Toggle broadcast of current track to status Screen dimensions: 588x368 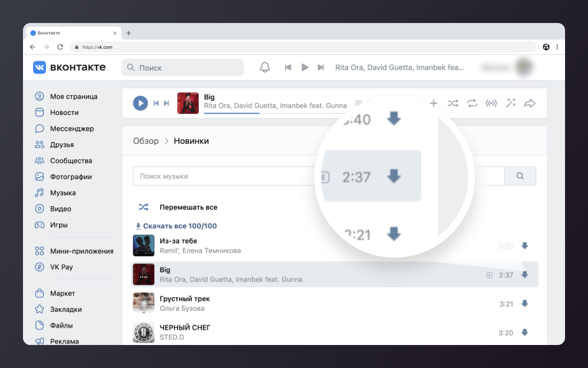click(492, 103)
